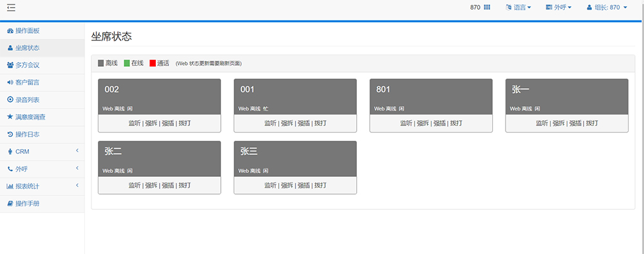This screenshot has width=644, height=254.
Task: Click 强拆 on agent 张三 card
Action: 287,185
